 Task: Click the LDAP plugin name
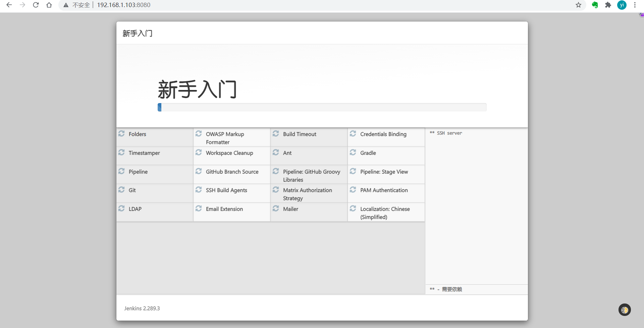pos(135,209)
